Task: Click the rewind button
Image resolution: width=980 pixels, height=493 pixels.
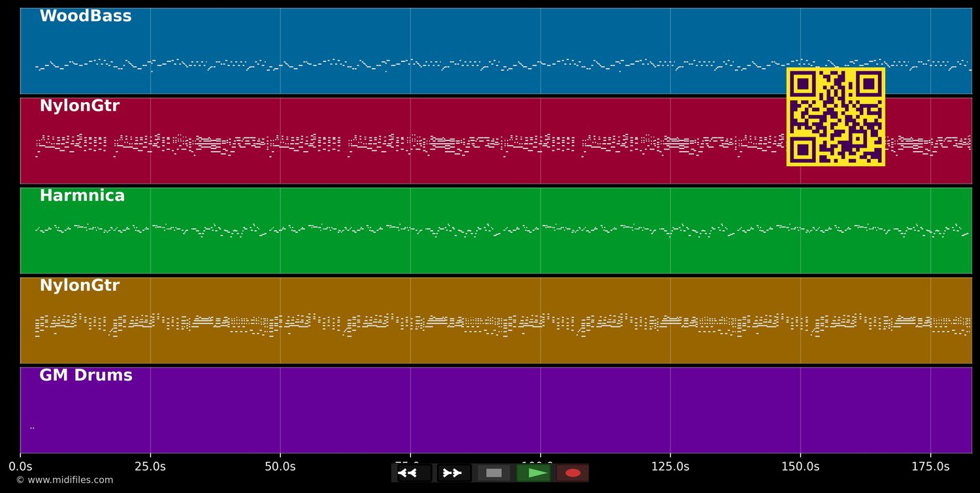Action: tap(414, 473)
